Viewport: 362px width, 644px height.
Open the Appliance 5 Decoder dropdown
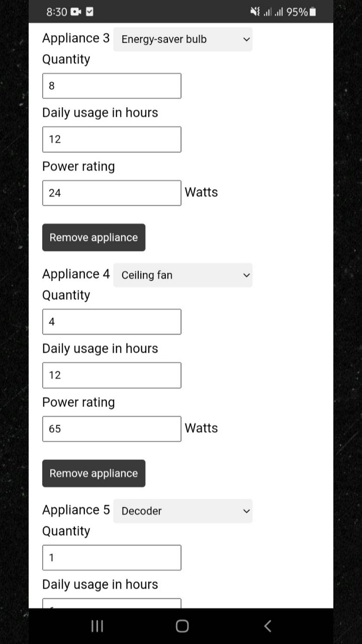pyautogui.click(x=183, y=511)
